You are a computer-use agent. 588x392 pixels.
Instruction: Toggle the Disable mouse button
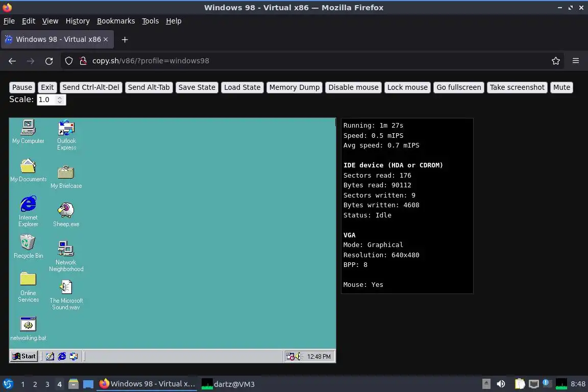click(353, 87)
